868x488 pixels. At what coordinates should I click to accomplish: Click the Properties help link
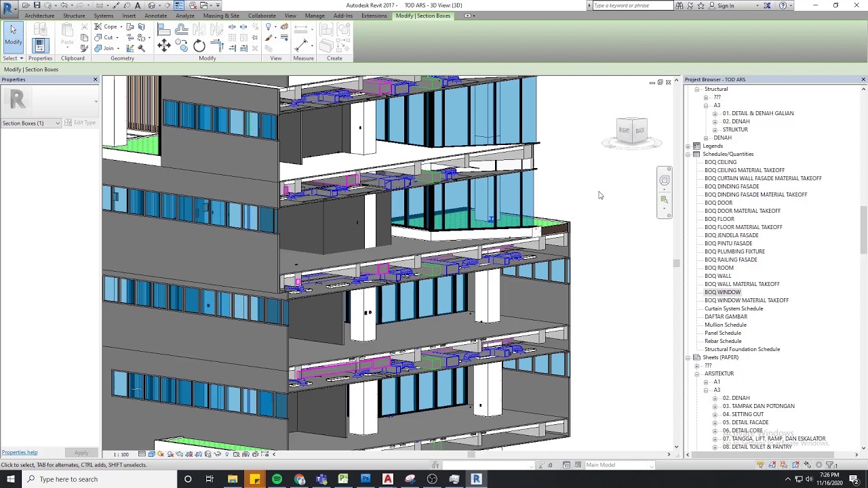20,452
